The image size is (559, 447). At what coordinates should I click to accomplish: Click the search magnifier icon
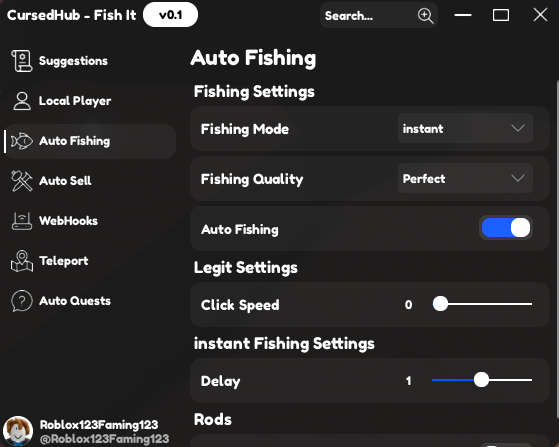(x=425, y=16)
